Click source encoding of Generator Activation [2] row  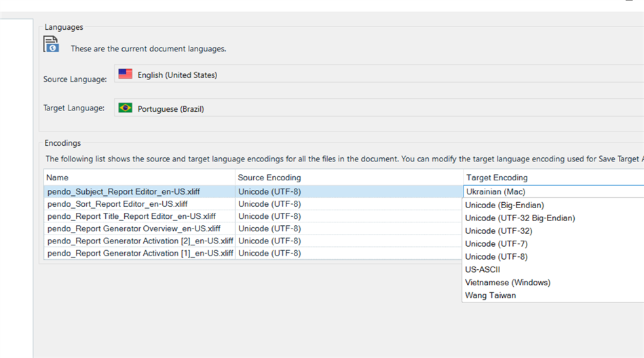349,241
